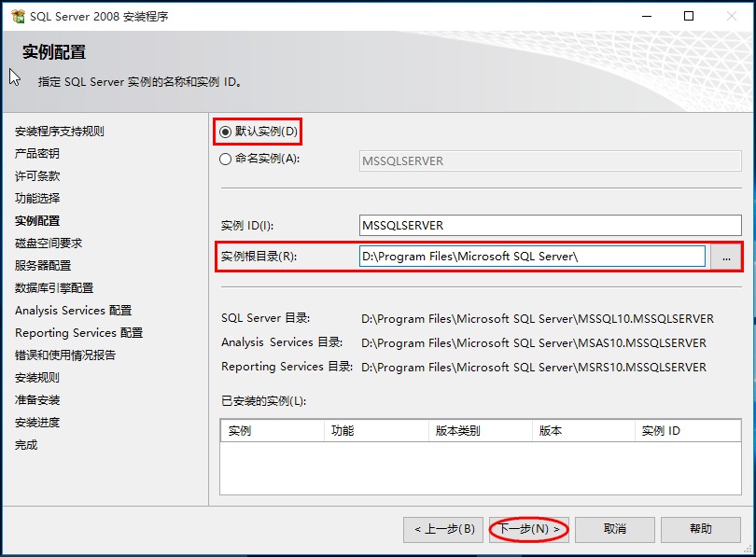756x557 pixels.
Task: Open the 产品密钥 step
Action: pos(37,154)
